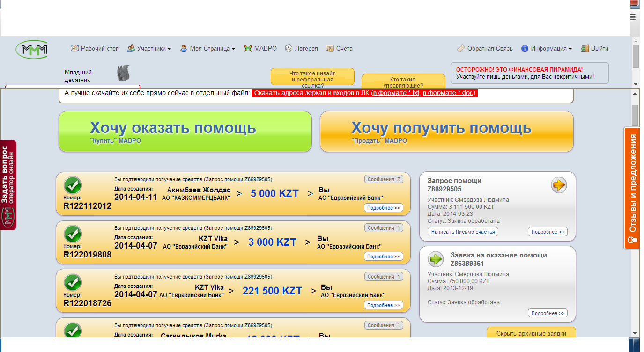Click the Рабочий стол desktop icon
The width and height of the screenshot is (644, 352).
[x=74, y=48]
